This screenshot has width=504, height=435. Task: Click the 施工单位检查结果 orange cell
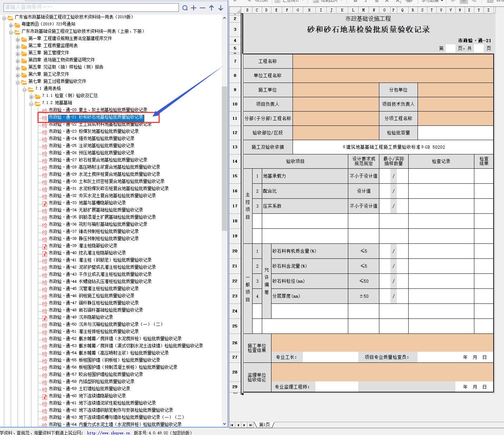pos(382,343)
